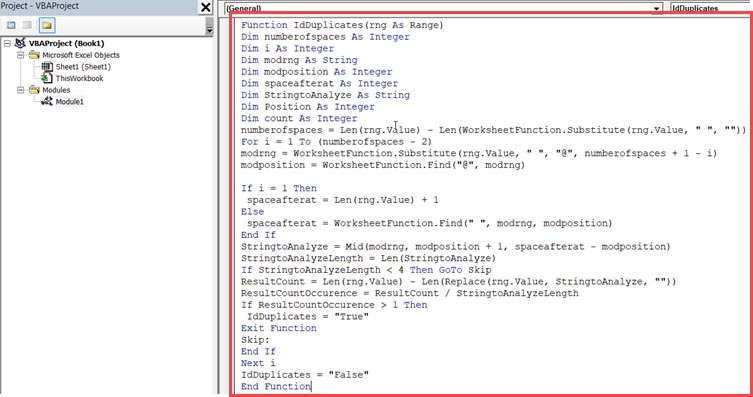Click line 'If StringtoAnalyzeLength < 4 Then GoTo Skip'
This screenshot has height=397, width=753.
point(366,270)
